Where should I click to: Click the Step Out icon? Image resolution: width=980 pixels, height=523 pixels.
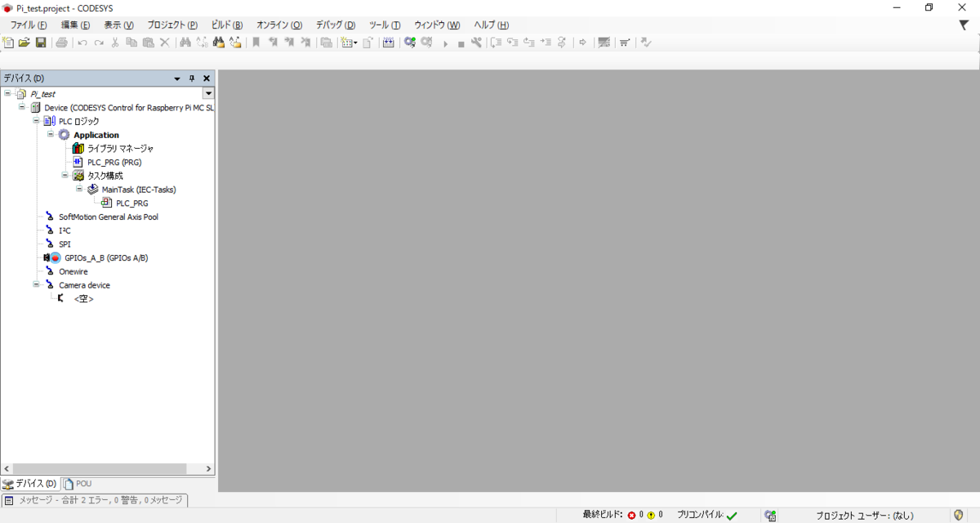528,42
